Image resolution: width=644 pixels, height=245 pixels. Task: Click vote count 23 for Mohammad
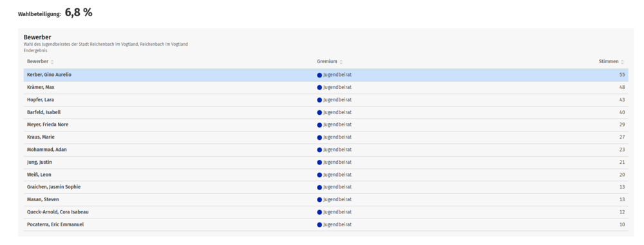coord(622,150)
